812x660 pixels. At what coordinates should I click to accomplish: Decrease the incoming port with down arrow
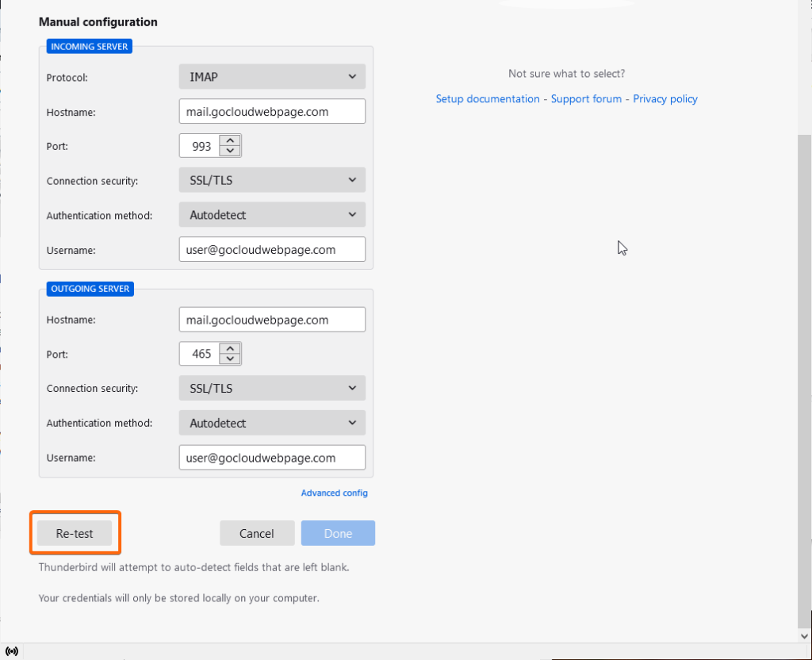click(x=230, y=152)
